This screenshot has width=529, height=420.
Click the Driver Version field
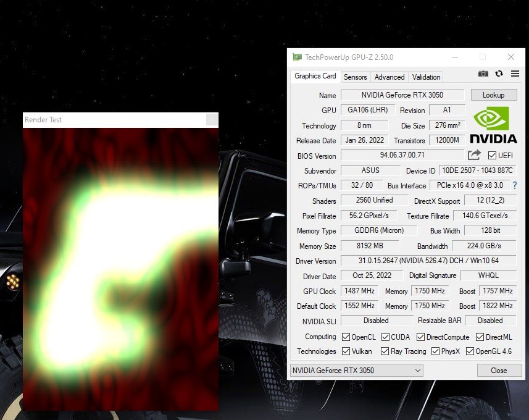[428, 260]
